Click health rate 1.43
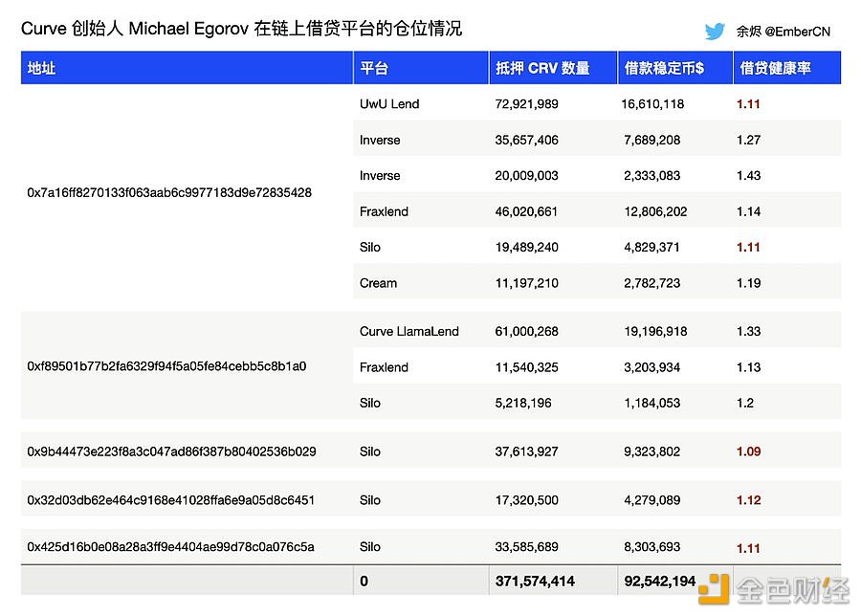The image size is (861, 616). coord(748,176)
